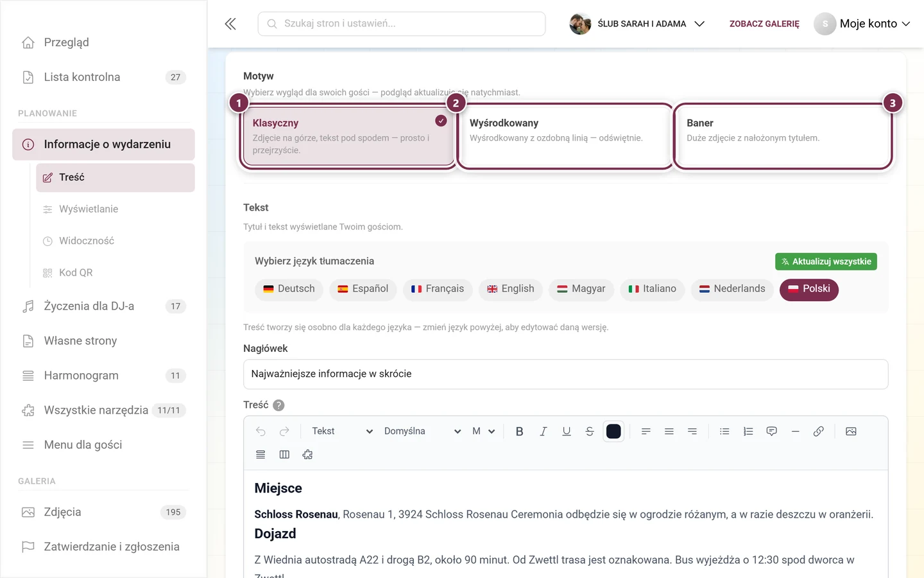This screenshot has height=578, width=924.
Task: Switch translation language to Deutsch
Action: click(x=289, y=289)
